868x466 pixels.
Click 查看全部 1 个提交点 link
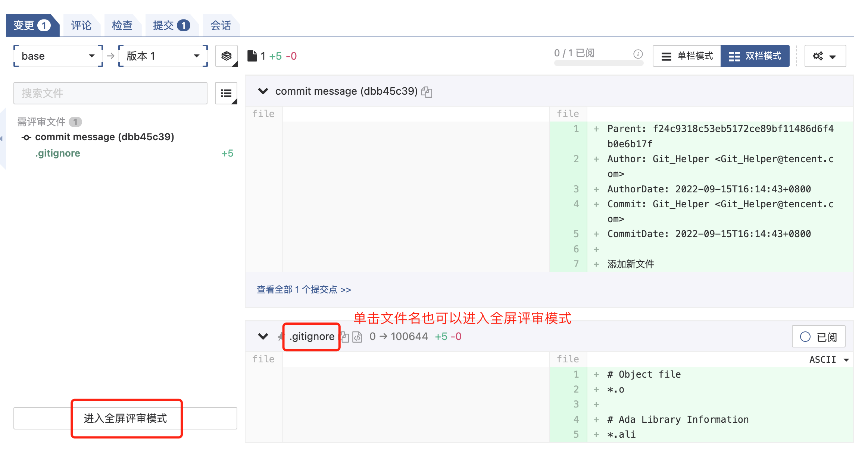tap(303, 290)
